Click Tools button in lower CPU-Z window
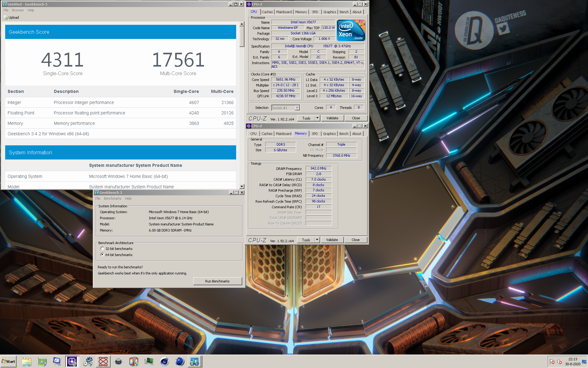The image size is (588, 368). tap(306, 240)
